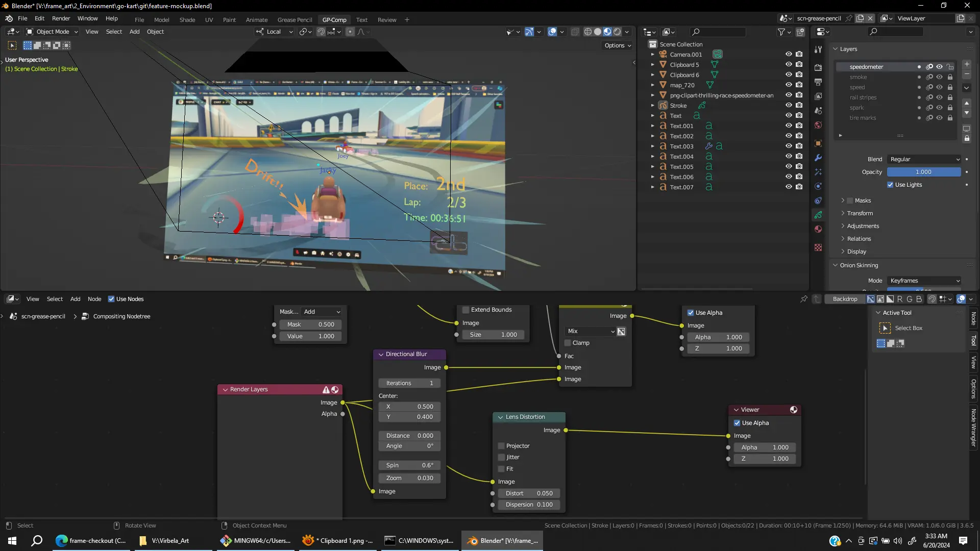This screenshot has width=980, height=551.
Task: Unlock the smoke layer lock icon
Action: click(x=950, y=77)
